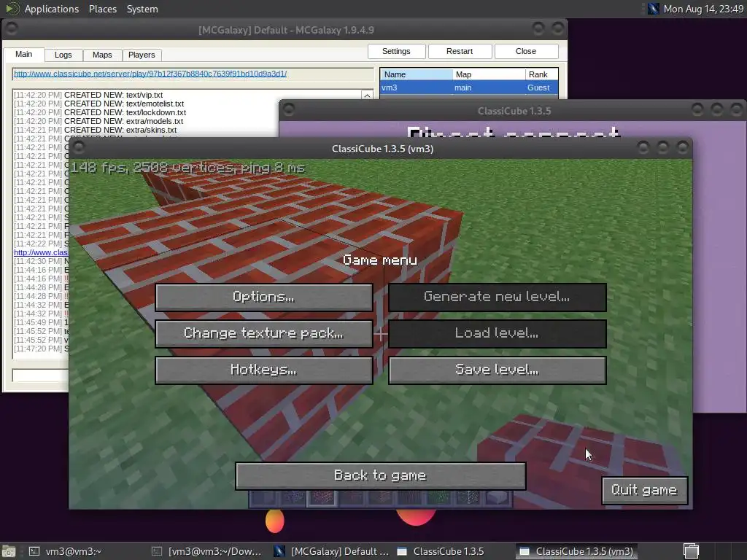This screenshot has width=747, height=560.
Task: Open Change texture pack screen
Action: tap(264, 333)
